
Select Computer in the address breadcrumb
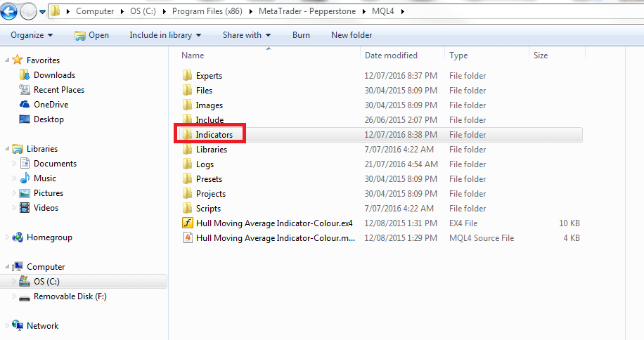tap(95, 11)
